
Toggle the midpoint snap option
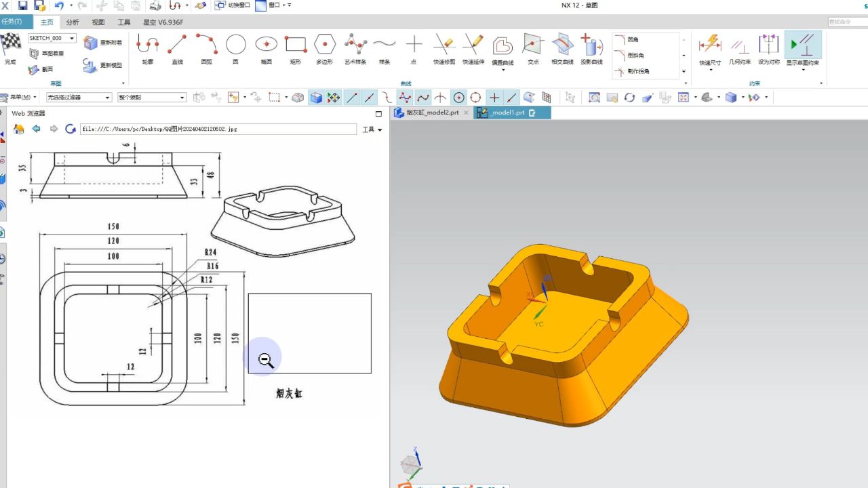(x=369, y=98)
